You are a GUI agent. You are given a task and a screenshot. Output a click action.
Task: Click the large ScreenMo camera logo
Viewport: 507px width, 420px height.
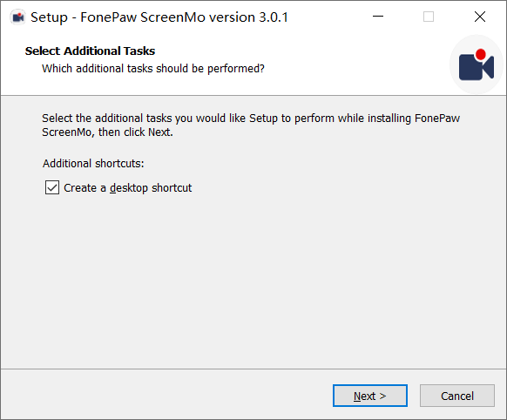click(x=477, y=64)
